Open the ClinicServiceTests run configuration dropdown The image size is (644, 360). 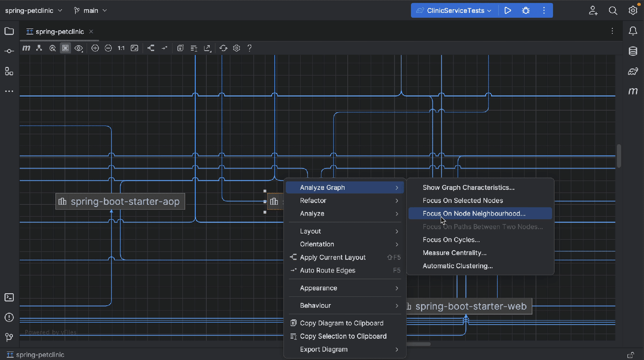point(454,10)
